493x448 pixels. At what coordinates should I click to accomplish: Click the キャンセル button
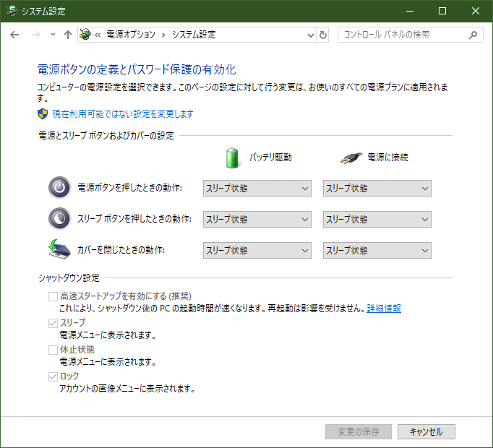tap(426, 431)
